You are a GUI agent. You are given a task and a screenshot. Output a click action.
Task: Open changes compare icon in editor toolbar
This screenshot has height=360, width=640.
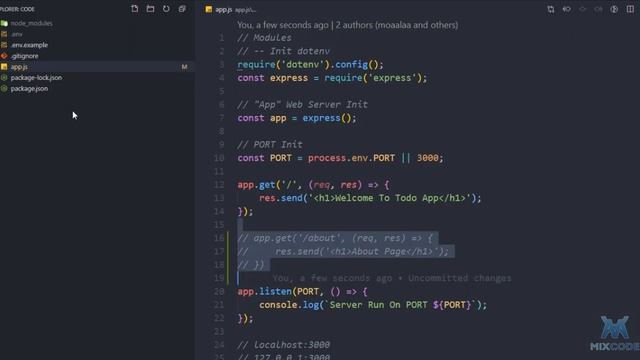coord(551,9)
